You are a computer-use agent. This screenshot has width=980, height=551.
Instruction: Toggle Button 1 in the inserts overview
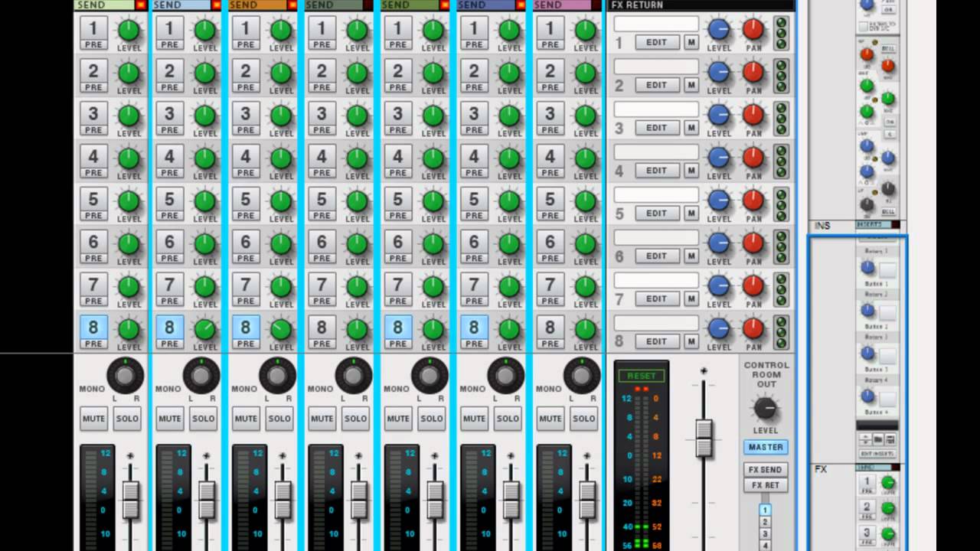pyautogui.click(x=887, y=269)
